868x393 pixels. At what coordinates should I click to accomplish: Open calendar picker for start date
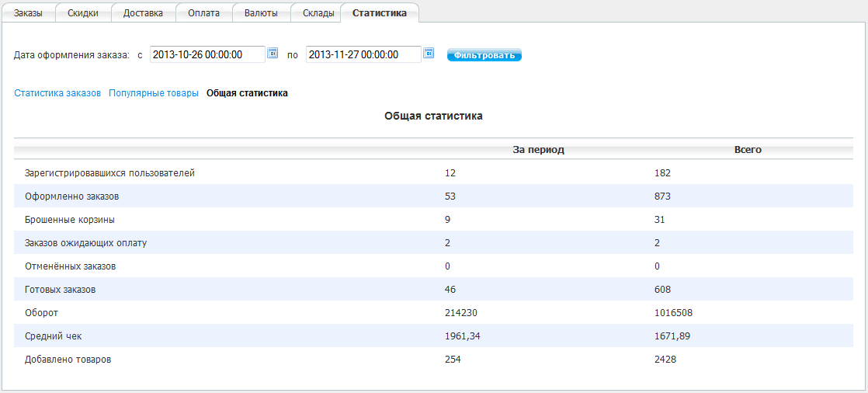pos(273,54)
